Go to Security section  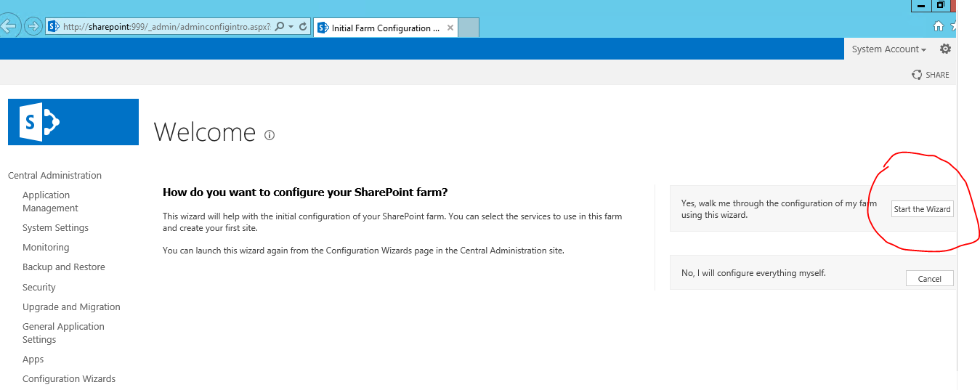[39, 287]
